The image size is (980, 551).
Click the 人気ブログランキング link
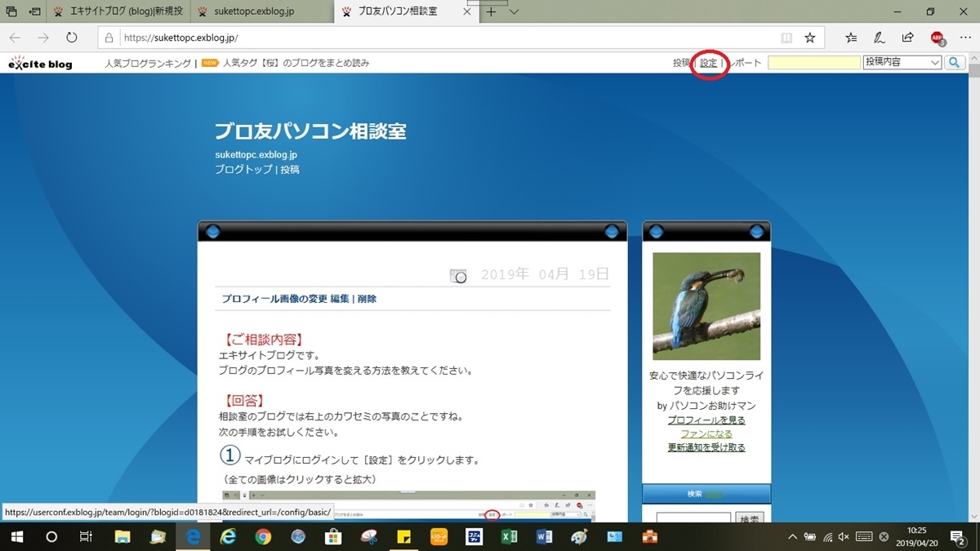(148, 63)
